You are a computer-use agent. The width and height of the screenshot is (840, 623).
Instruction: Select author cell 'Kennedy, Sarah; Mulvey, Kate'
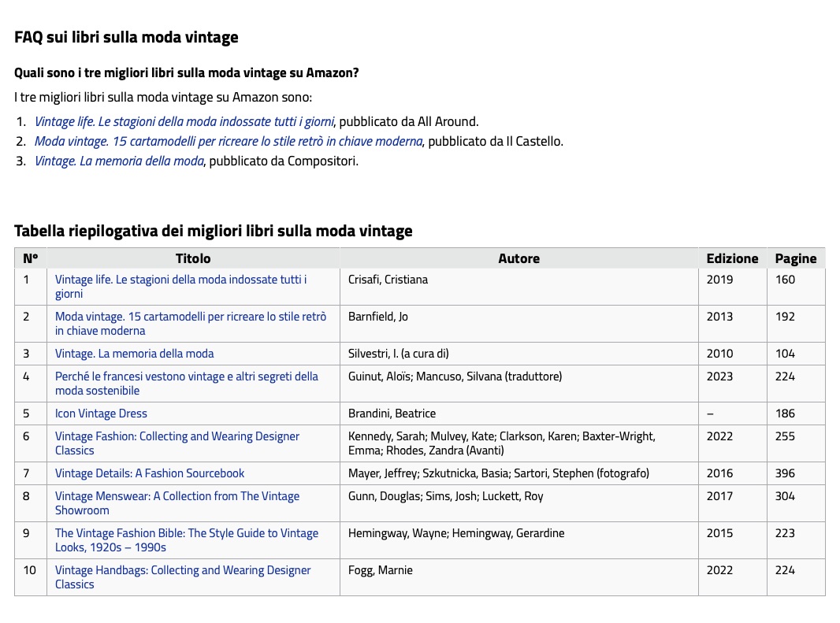pyautogui.click(x=519, y=443)
